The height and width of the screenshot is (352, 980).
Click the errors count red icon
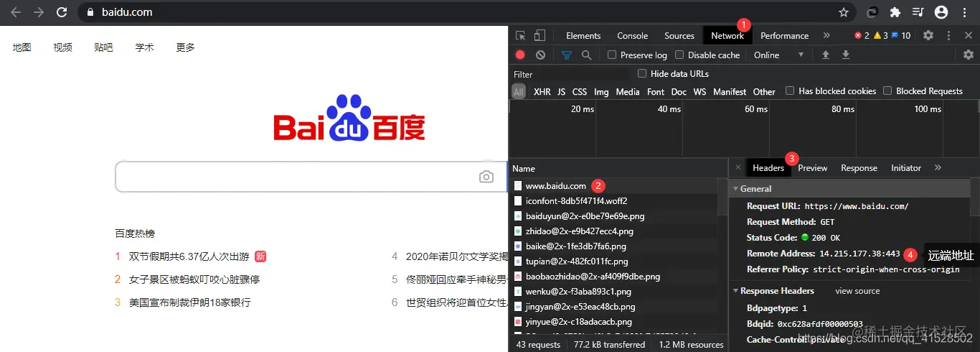pyautogui.click(x=862, y=35)
